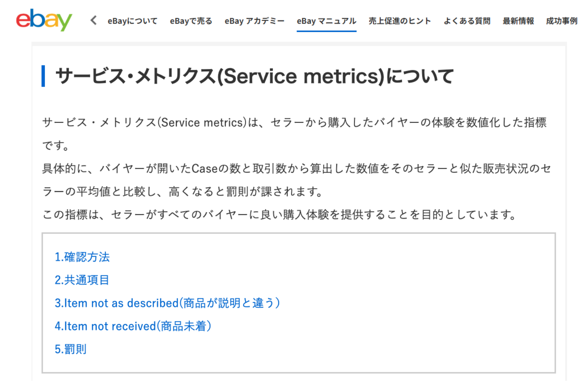Select the eBay マニュアル tab
The width and height of the screenshot is (588, 389).
point(326,21)
